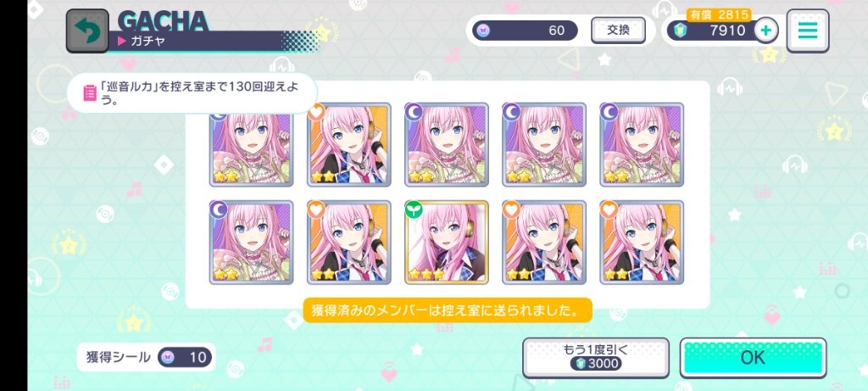
Task: Select bottom-left purple moon Luka card
Action: [251, 242]
